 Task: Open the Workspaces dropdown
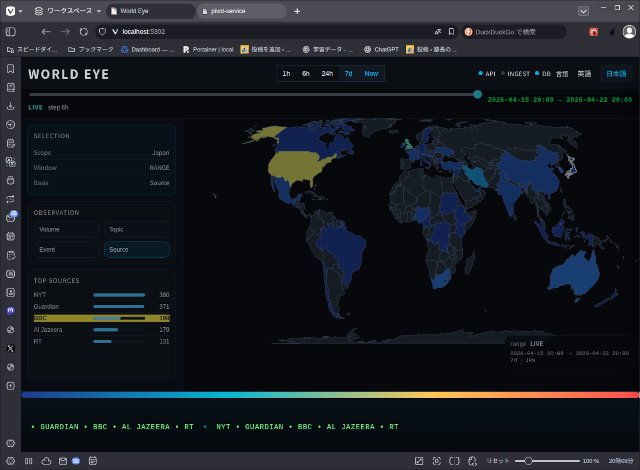coord(65,11)
